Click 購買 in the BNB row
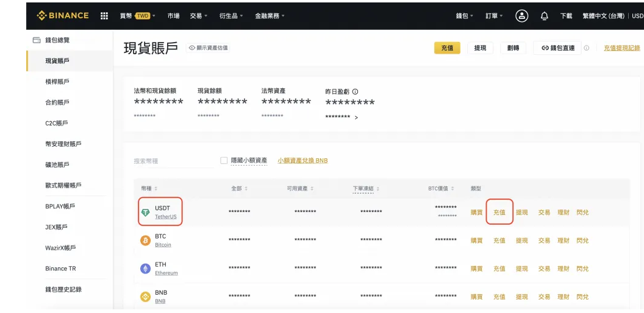Viewport: 644px width, 313px height. click(x=476, y=297)
